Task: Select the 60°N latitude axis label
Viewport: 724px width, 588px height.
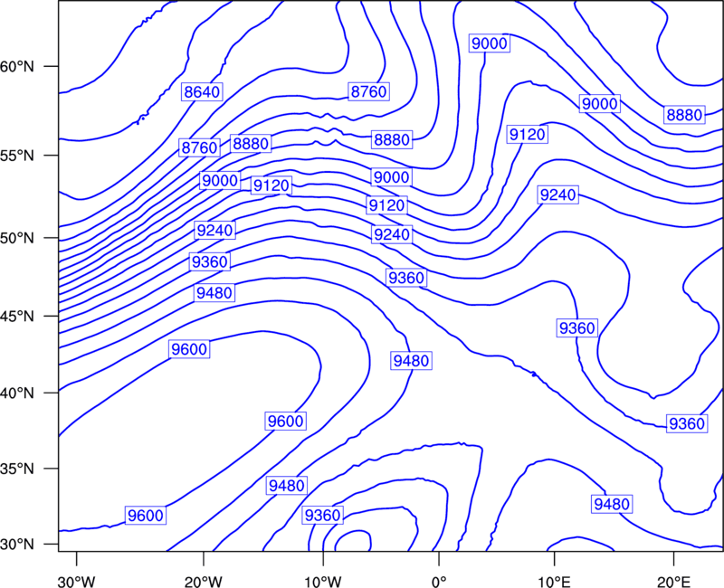Action: (x=17, y=66)
